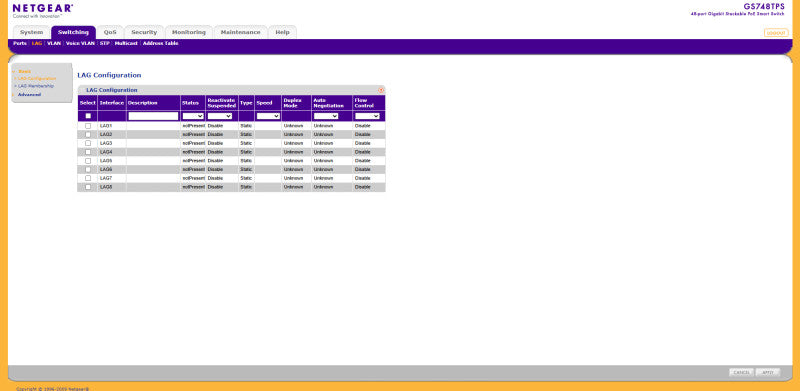Switch to the QoS tab
The image size is (800, 391).
110,32
